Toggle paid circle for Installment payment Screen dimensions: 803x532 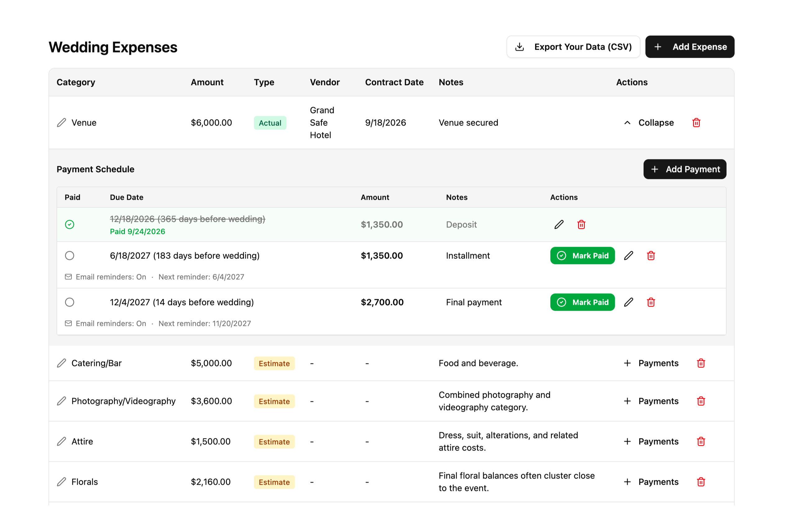[70, 256]
